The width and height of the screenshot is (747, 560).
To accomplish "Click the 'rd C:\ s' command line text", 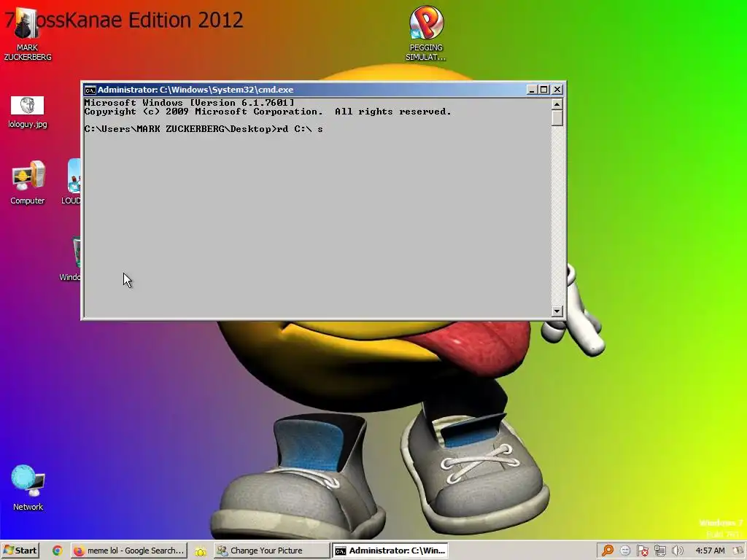I will coord(300,129).
